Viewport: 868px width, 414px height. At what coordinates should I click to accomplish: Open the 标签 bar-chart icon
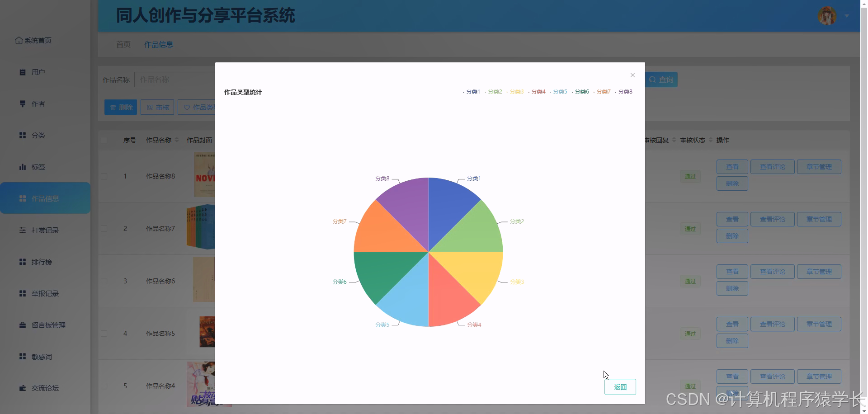[x=23, y=167]
